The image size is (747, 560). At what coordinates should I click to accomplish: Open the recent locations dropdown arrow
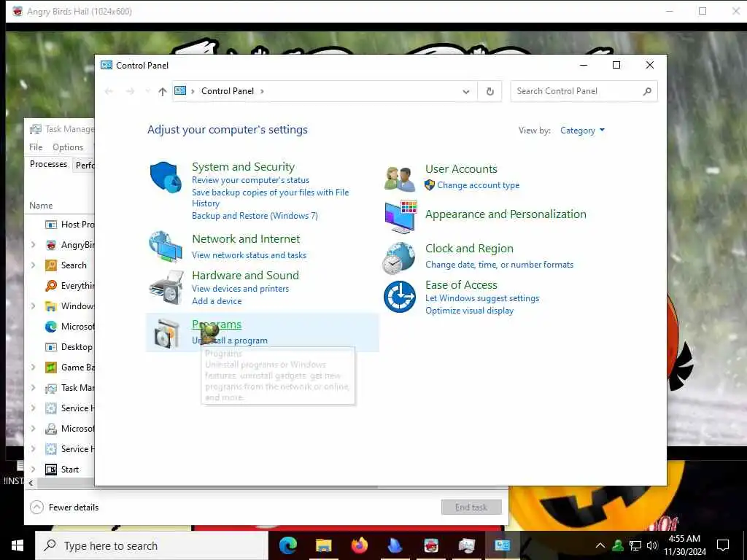(x=147, y=91)
